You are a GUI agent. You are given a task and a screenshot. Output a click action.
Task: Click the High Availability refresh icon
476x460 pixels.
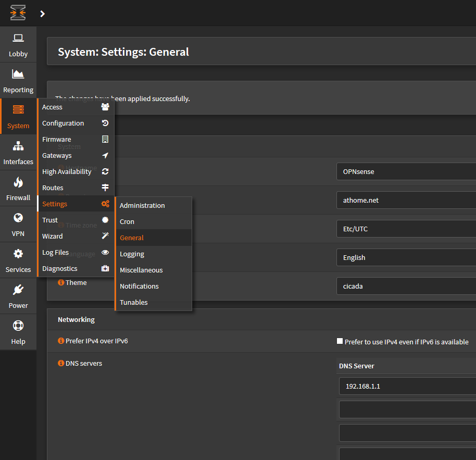[x=105, y=171]
